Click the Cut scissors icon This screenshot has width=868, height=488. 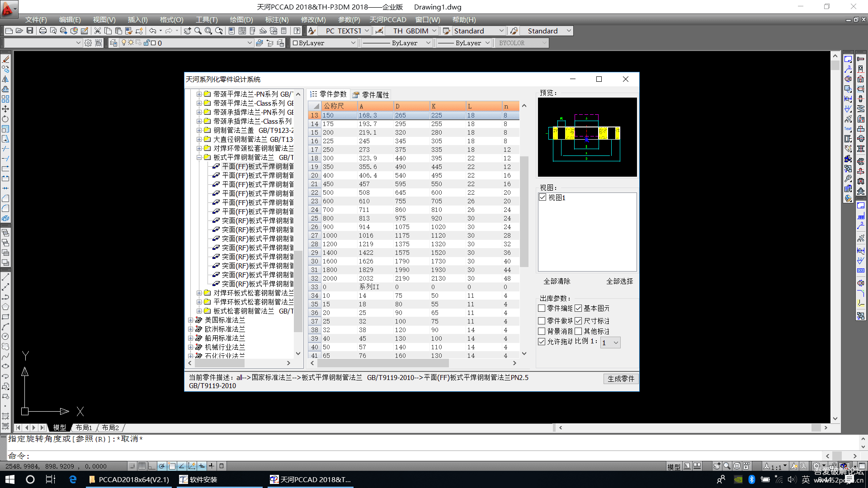pos(97,31)
